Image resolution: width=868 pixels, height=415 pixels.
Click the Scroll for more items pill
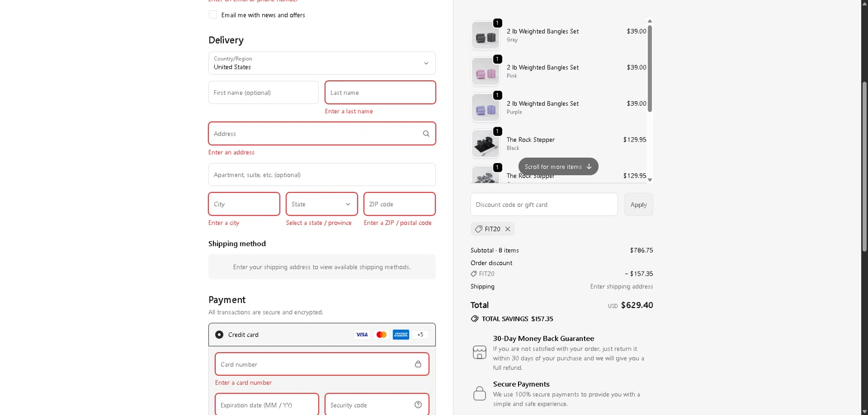click(558, 166)
